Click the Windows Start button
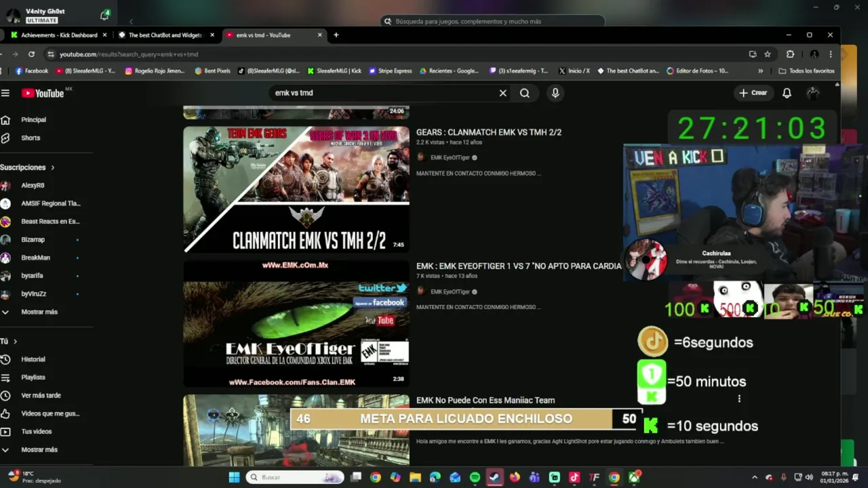Image resolution: width=868 pixels, height=488 pixels. (234, 477)
